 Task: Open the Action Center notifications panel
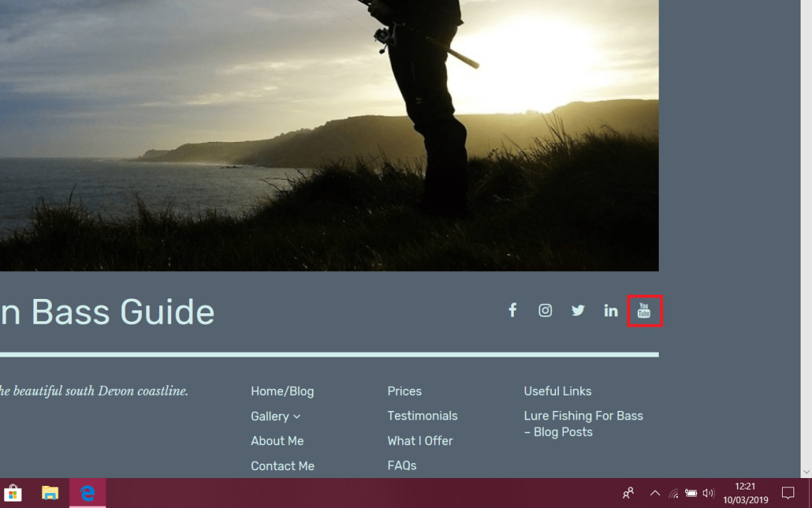788,493
